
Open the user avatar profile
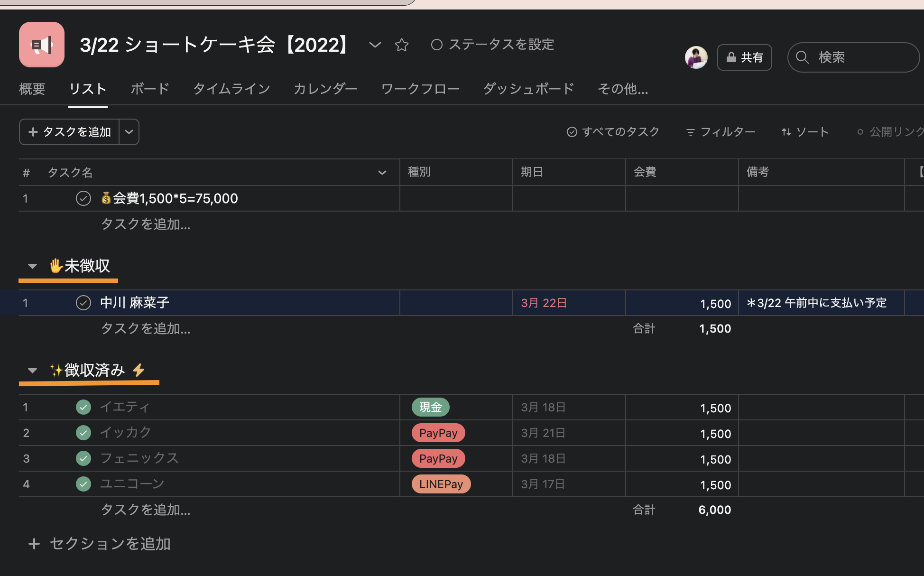[696, 57]
